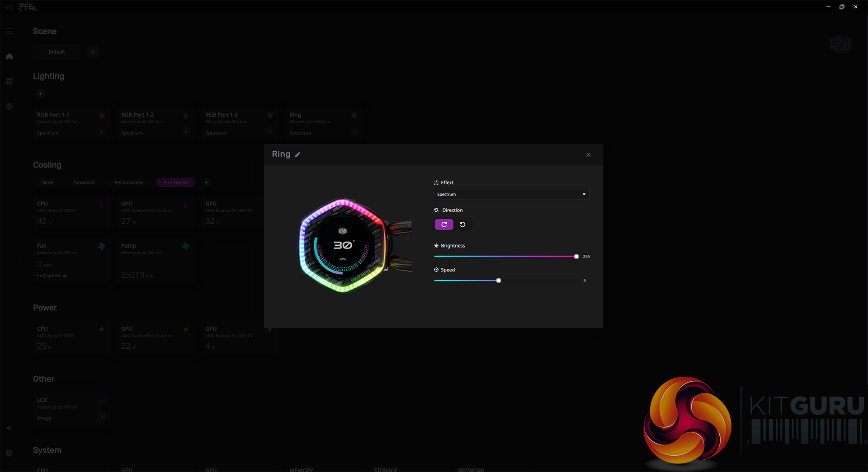The height and width of the screenshot is (472, 868).
Task: Expand RGB Port 1-3 with its chevron
Action: 270,132
